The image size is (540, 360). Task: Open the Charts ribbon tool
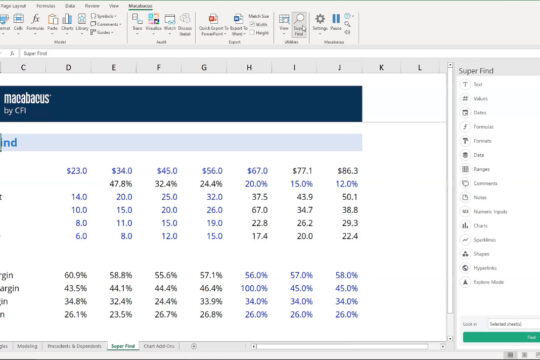(x=67, y=23)
